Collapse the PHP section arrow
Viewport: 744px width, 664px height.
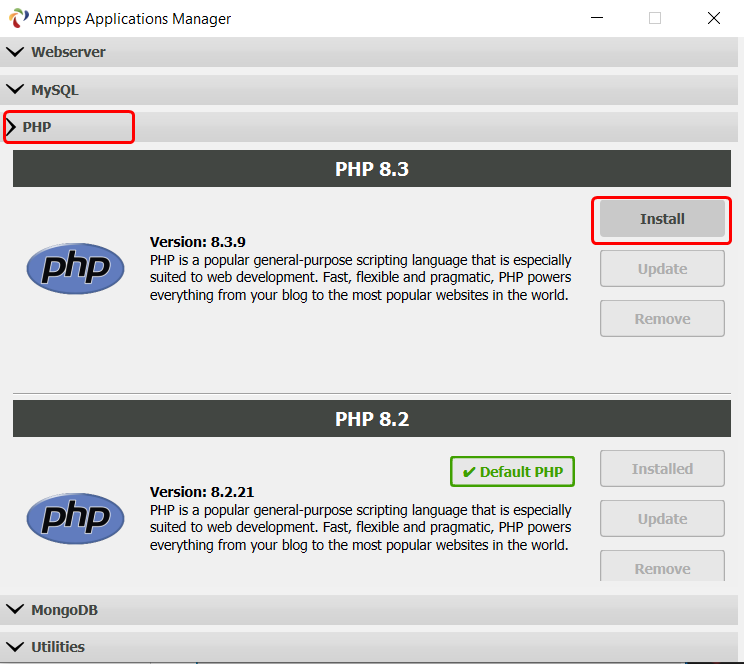point(11,127)
